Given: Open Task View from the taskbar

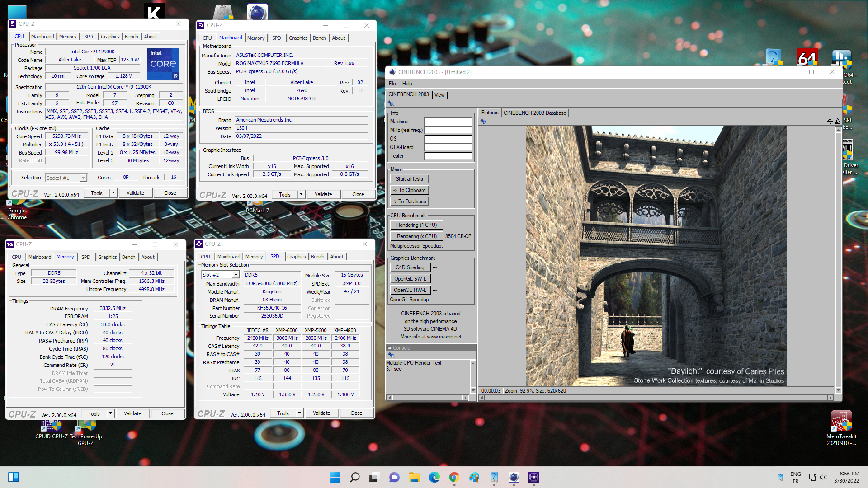Looking at the screenshot, I should 374,477.
